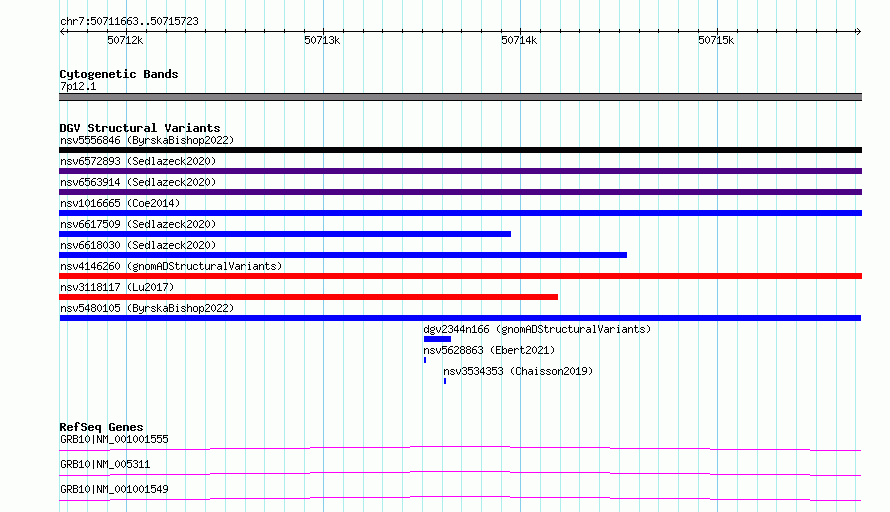890x512 pixels.
Task: Click the short blue dgv2344n166 bar
Action: 437,339
